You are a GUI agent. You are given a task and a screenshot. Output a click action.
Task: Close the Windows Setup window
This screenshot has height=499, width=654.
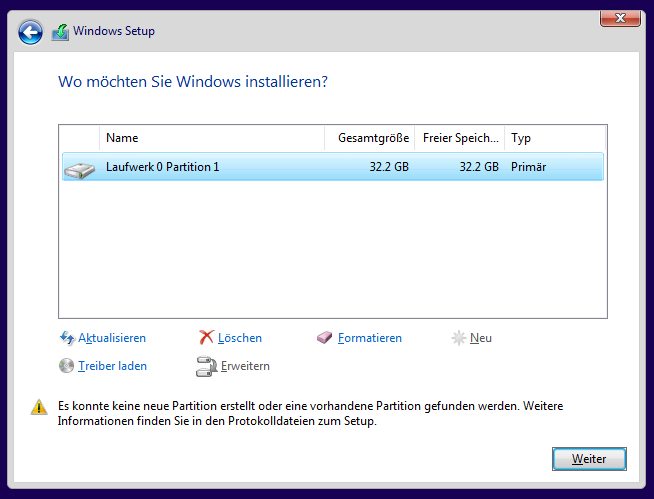coord(620,18)
